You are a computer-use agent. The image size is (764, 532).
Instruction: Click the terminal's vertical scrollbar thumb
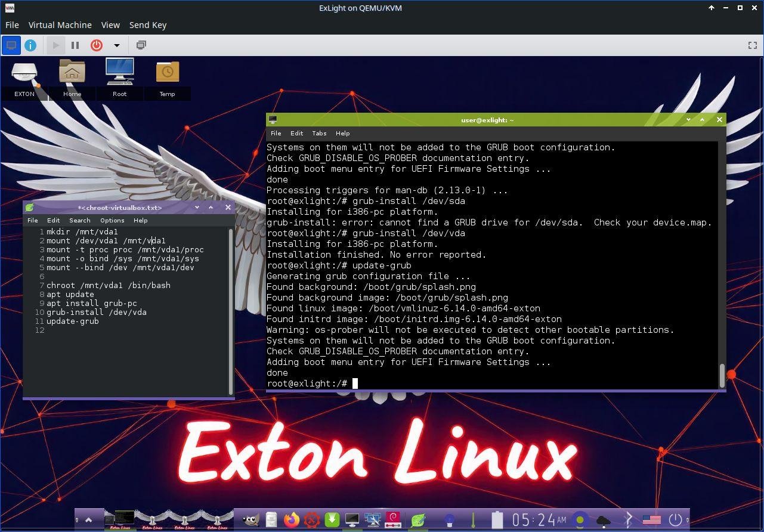(x=722, y=375)
